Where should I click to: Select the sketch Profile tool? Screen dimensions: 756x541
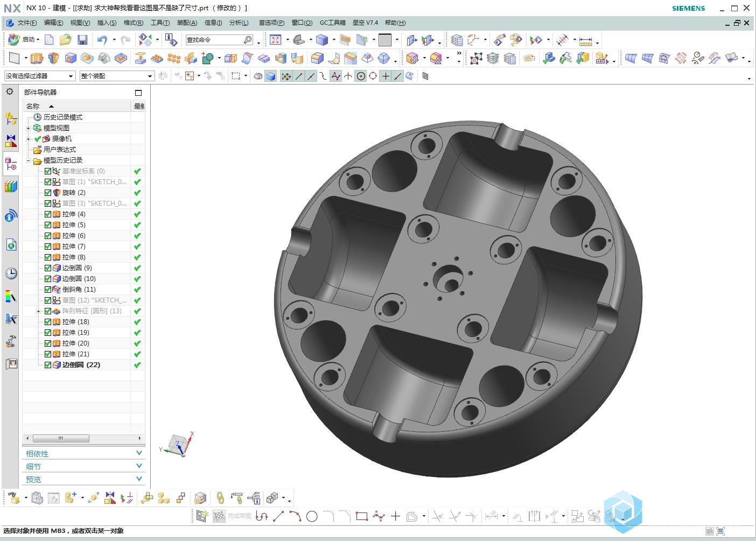[x=262, y=516]
